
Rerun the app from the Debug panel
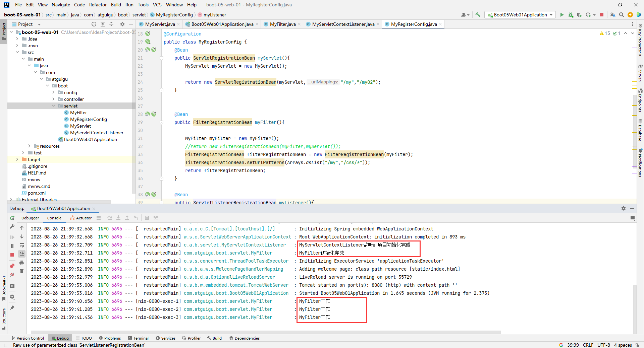point(12,218)
